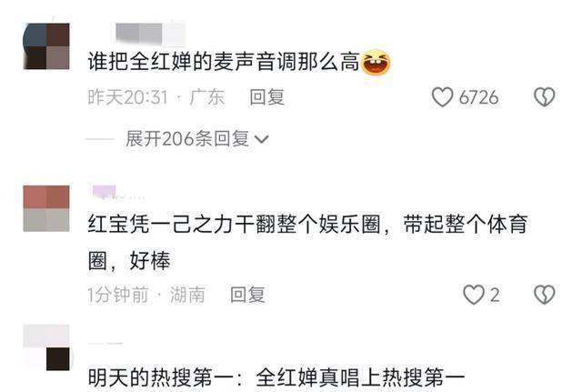Screen dimensions: 582x392
Task: Select the laughing emoji in first comment
Action: tap(376, 62)
